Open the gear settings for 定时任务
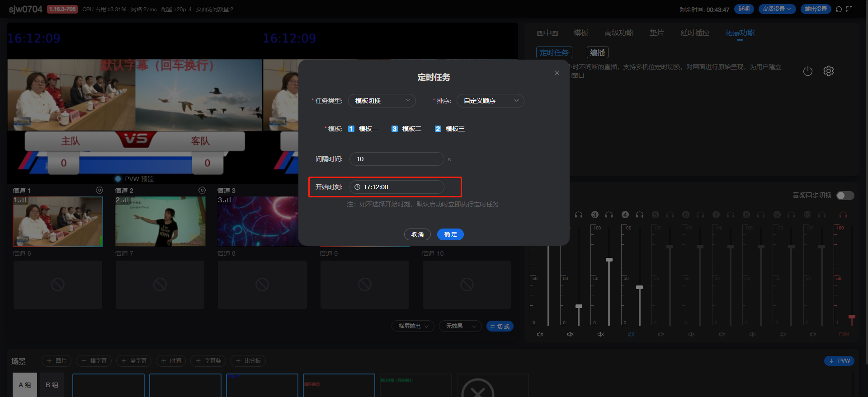868x397 pixels. pyautogui.click(x=828, y=71)
